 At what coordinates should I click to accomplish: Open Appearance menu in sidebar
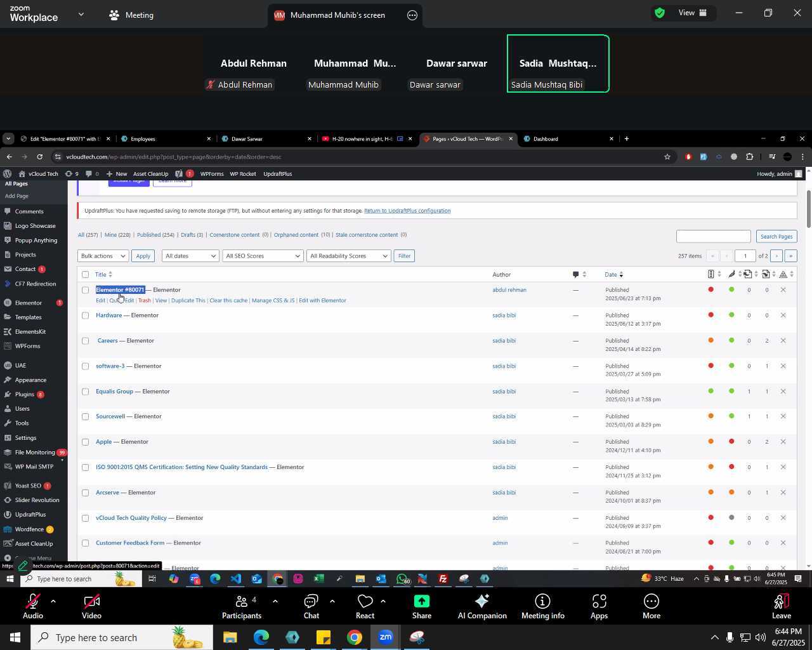30,380
